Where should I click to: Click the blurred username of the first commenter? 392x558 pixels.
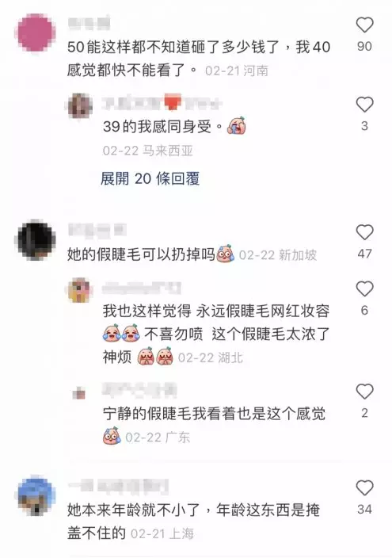(89, 23)
